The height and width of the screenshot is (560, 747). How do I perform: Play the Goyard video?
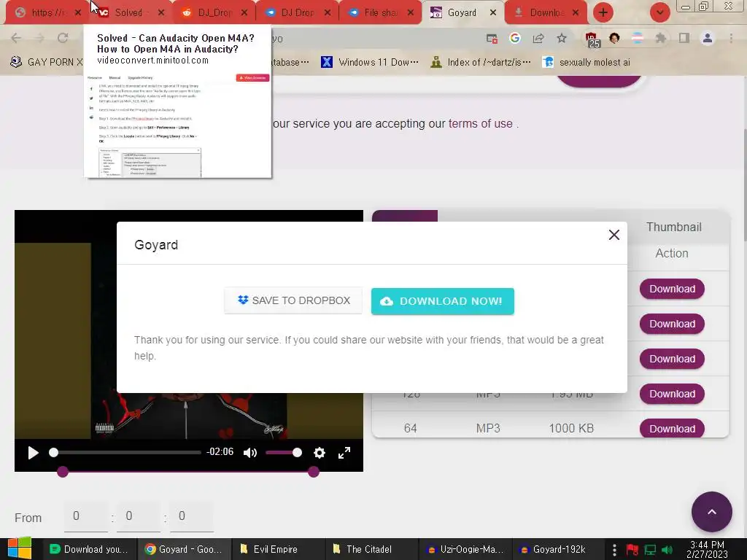tap(33, 453)
